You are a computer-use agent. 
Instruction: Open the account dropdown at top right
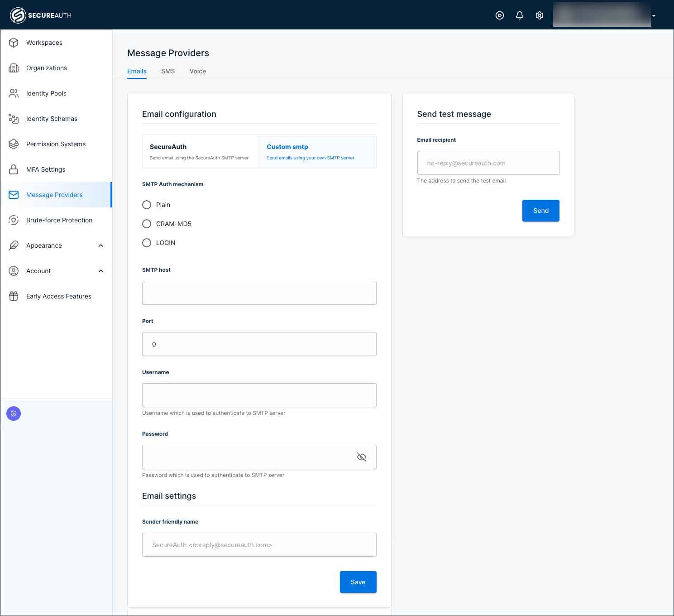[x=653, y=15]
